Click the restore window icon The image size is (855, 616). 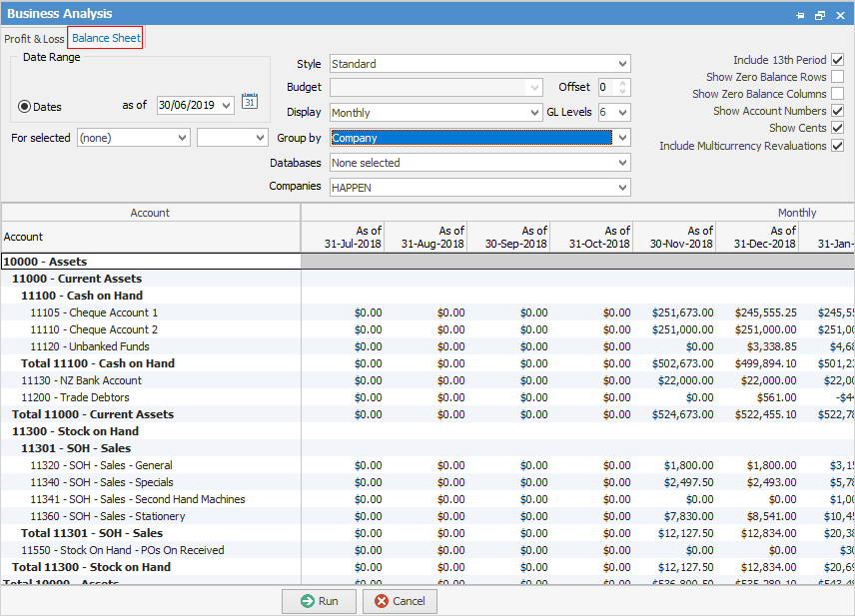coord(819,15)
